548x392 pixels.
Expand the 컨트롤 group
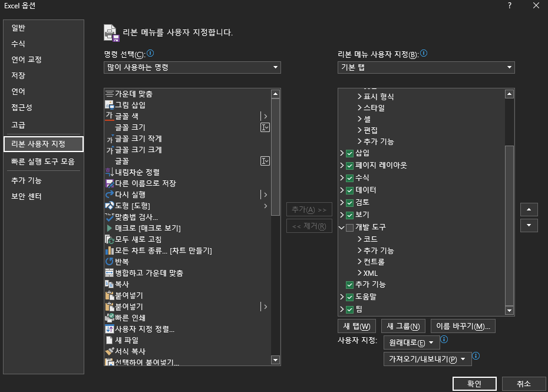tap(359, 262)
